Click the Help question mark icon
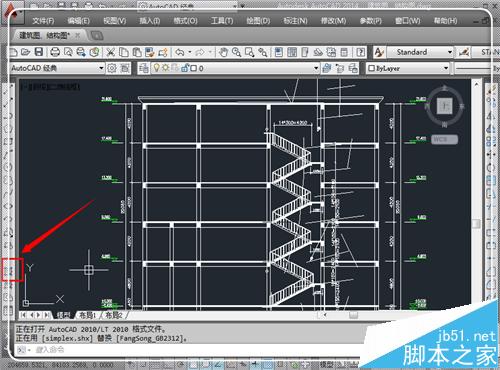Viewport: 500px width, 370px height. [x=360, y=52]
